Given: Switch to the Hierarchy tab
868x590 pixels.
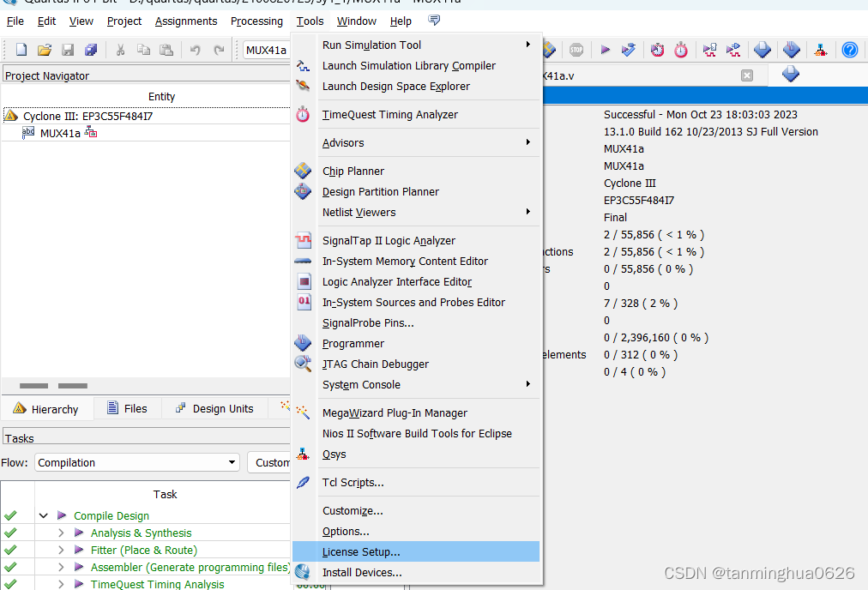Looking at the screenshot, I should (x=46, y=409).
